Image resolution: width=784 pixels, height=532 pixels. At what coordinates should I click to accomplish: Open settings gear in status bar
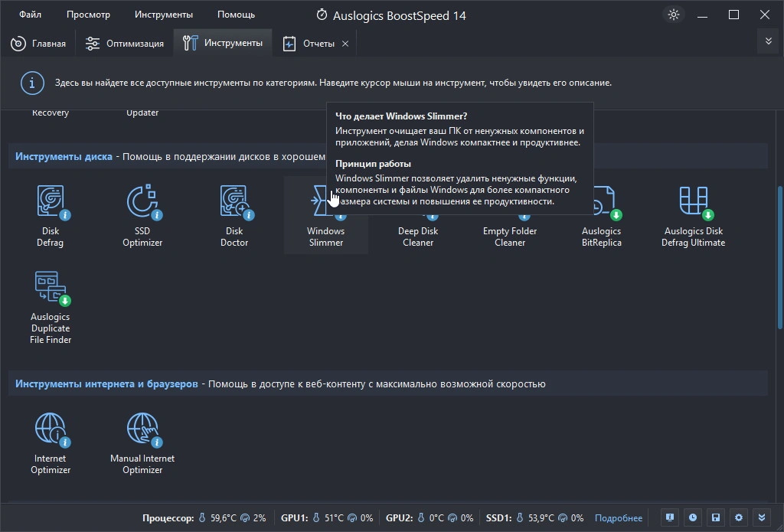(x=739, y=517)
